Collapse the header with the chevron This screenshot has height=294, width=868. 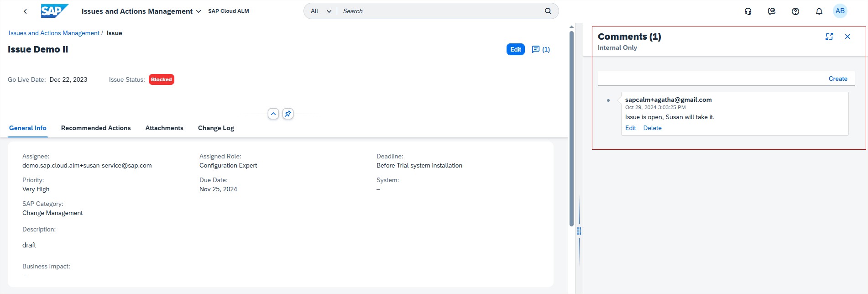pyautogui.click(x=273, y=114)
